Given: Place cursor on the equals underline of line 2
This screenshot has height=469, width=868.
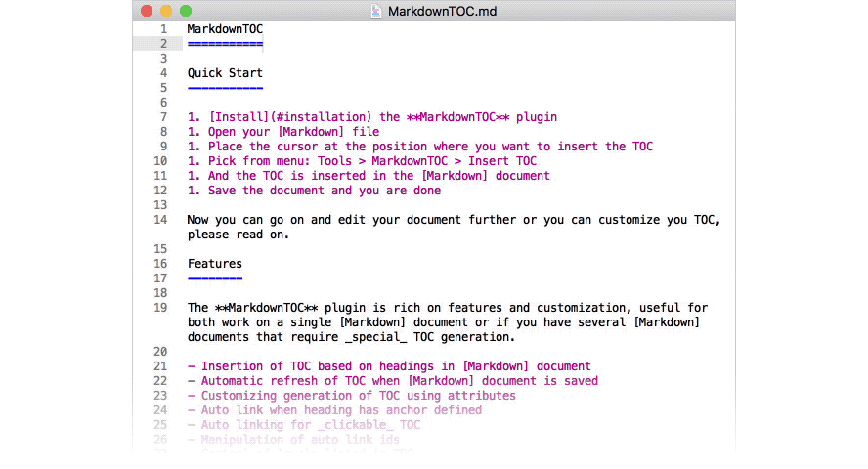Looking at the screenshot, I should [225, 44].
